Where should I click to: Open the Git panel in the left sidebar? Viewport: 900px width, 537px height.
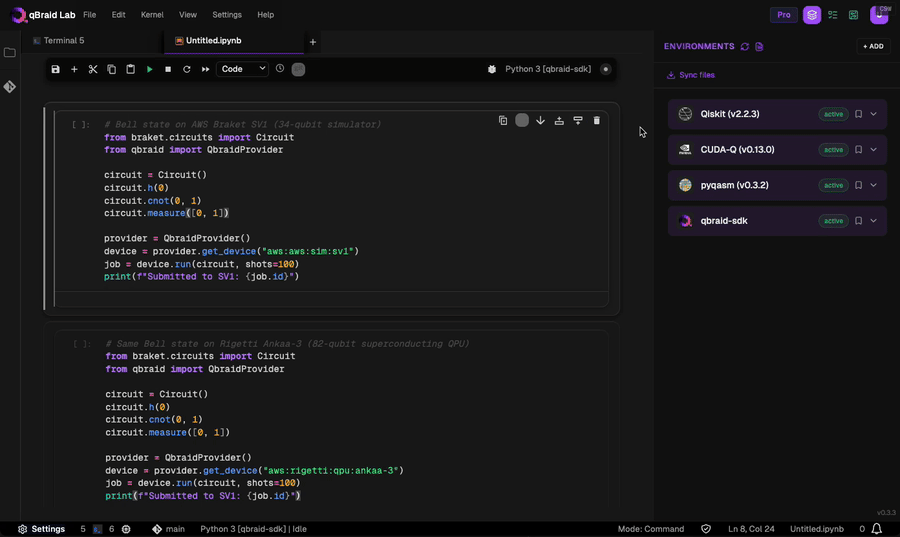pos(10,87)
